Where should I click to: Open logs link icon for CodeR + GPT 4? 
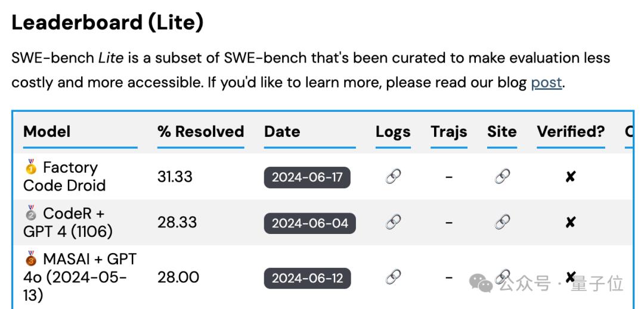pyautogui.click(x=393, y=222)
